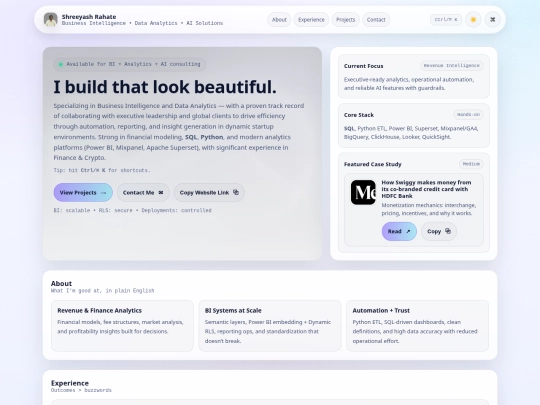Click 'Outcomes > buzzwords' subtitle

[x=81, y=390]
